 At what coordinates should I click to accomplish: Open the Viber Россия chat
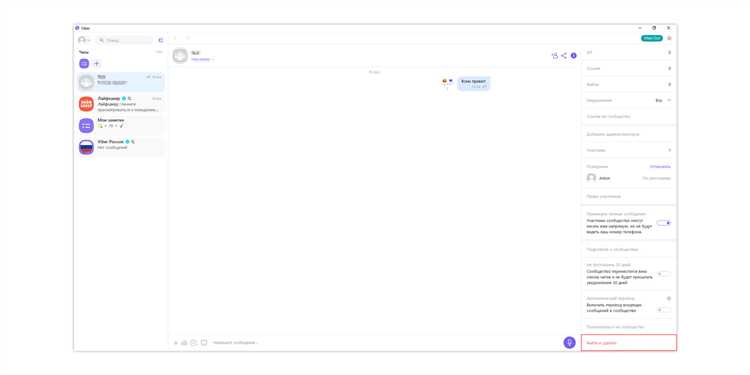[121, 147]
